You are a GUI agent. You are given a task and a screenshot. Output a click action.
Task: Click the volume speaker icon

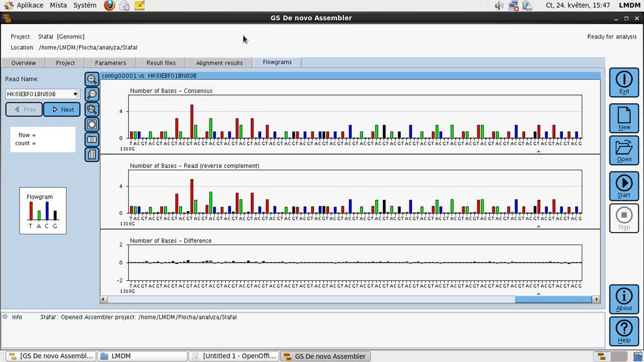499,5
